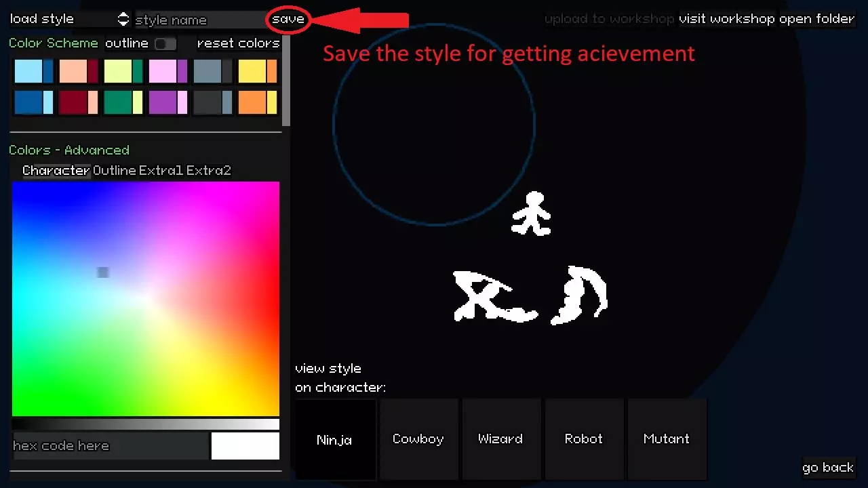Screen dimensions: 868x488
Task: Switch to the Extra2 color tab
Action: [x=209, y=171]
